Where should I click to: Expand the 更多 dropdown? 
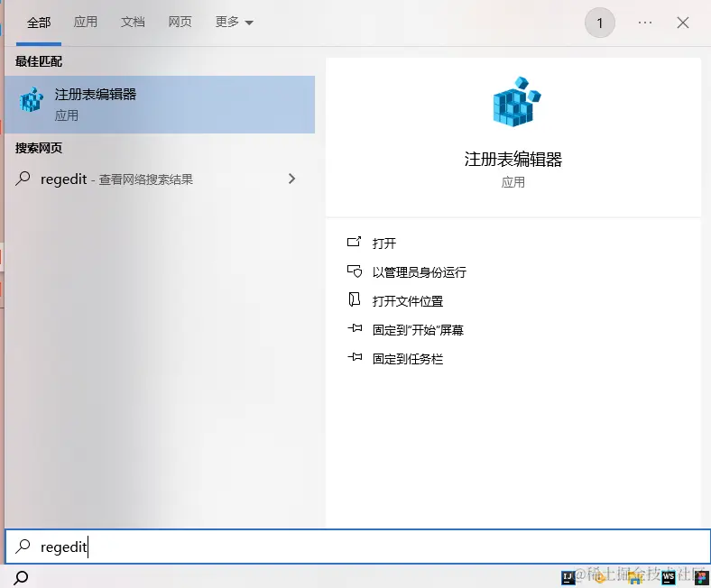234,22
